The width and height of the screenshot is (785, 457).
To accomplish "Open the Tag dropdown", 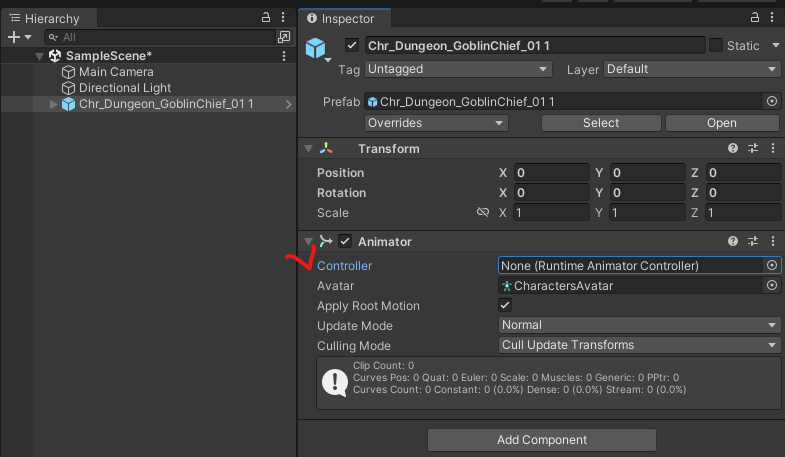I will pos(458,69).
